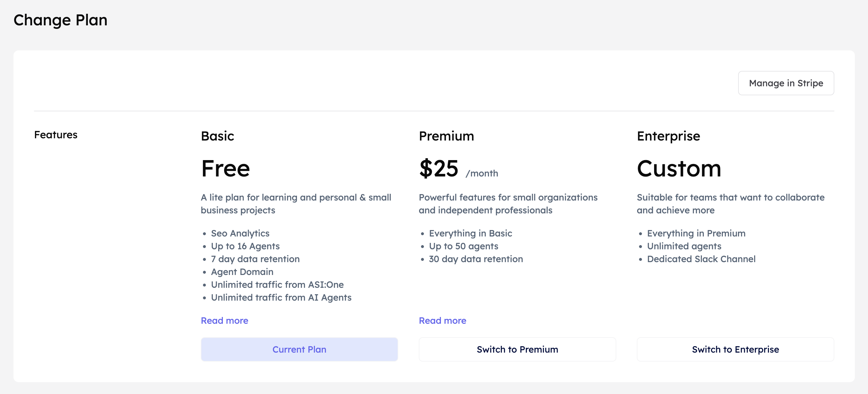Click the $25 per month price

click(439, 168)
